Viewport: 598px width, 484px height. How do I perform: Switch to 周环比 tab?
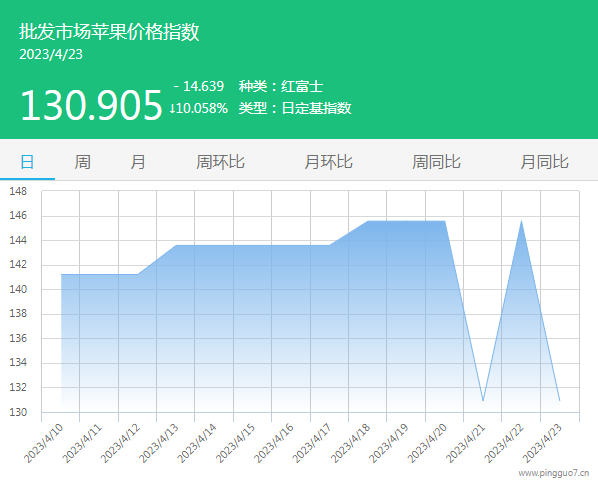pos(220,162)
